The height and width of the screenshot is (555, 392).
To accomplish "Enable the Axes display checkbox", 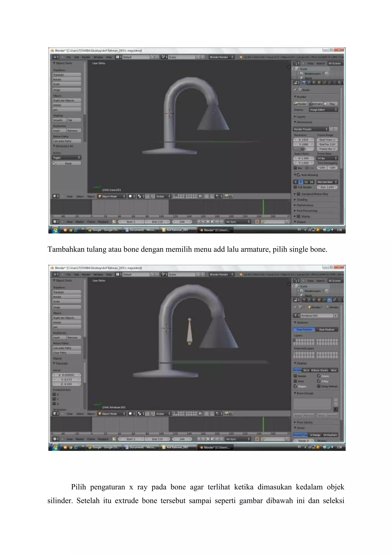I will click(295, 381).
